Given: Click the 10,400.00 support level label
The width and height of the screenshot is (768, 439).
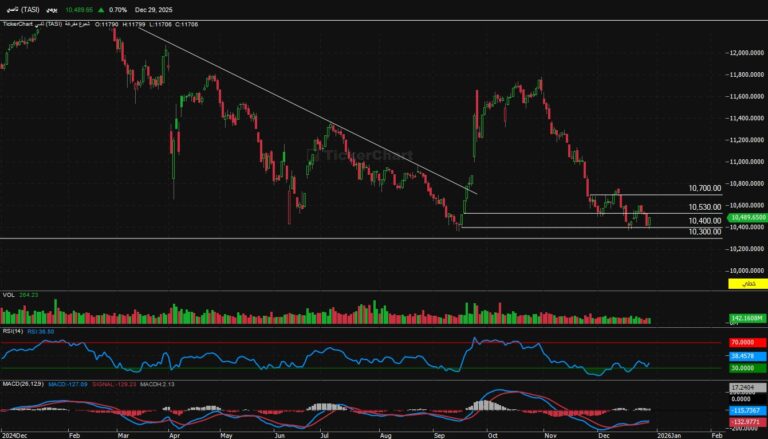Looking at the screenshot, I should pyautogui.click(x=704, y=221).
